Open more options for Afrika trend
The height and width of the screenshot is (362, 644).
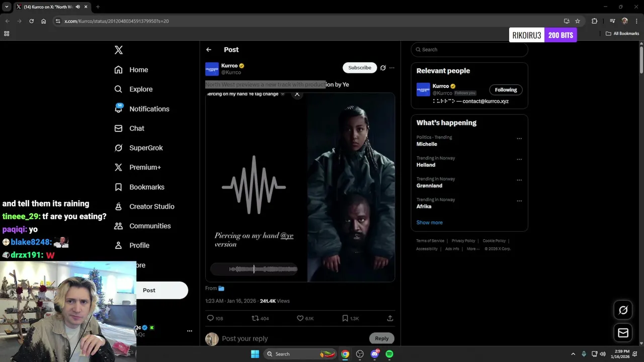(519, 201)
